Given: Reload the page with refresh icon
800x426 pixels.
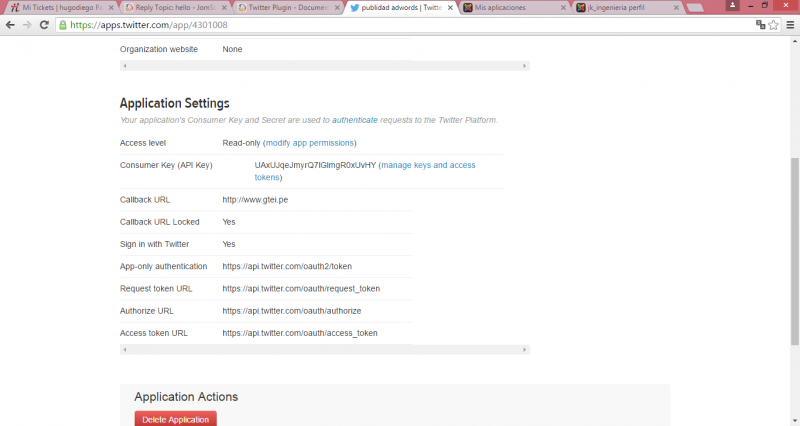Looking at the screenshot, I should [x=44, y=24].
